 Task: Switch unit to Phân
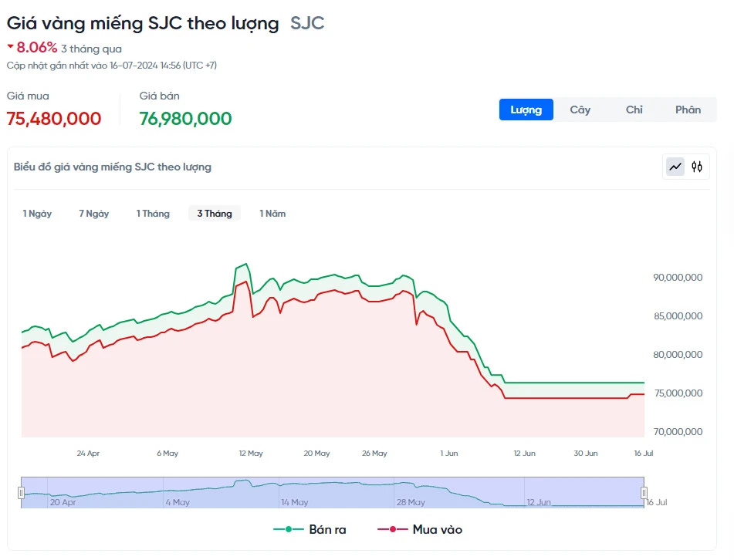[x=688, y=110]
